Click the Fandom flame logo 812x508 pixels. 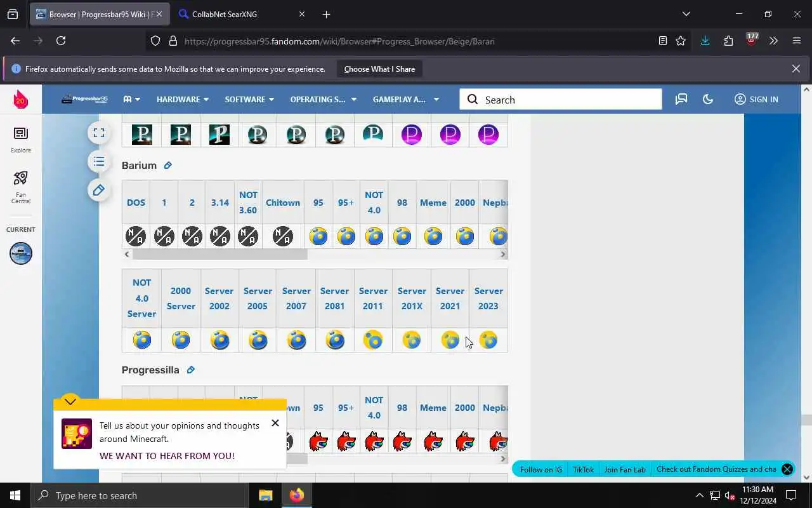click(20, 99)
